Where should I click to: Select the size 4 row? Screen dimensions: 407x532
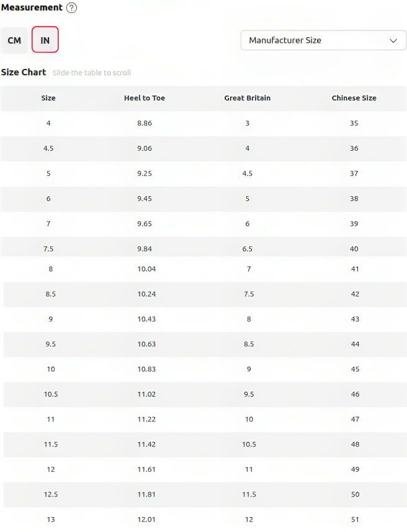click(x=204, y=123)
